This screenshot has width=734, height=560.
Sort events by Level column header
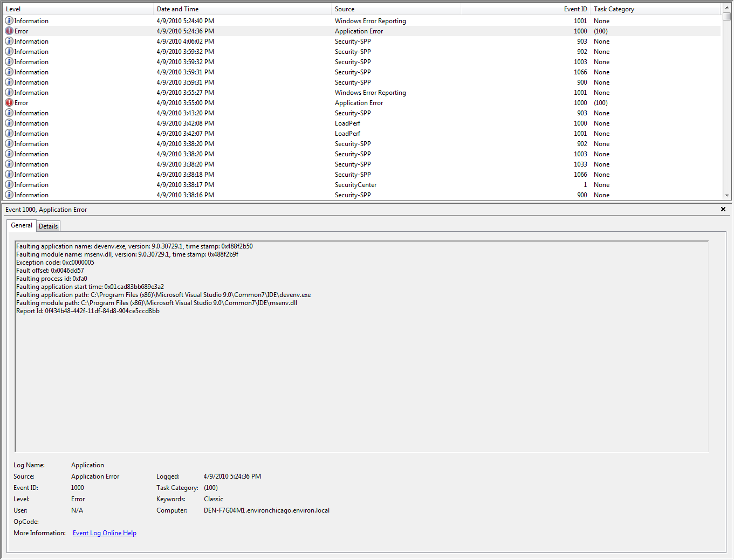(78, 9)
